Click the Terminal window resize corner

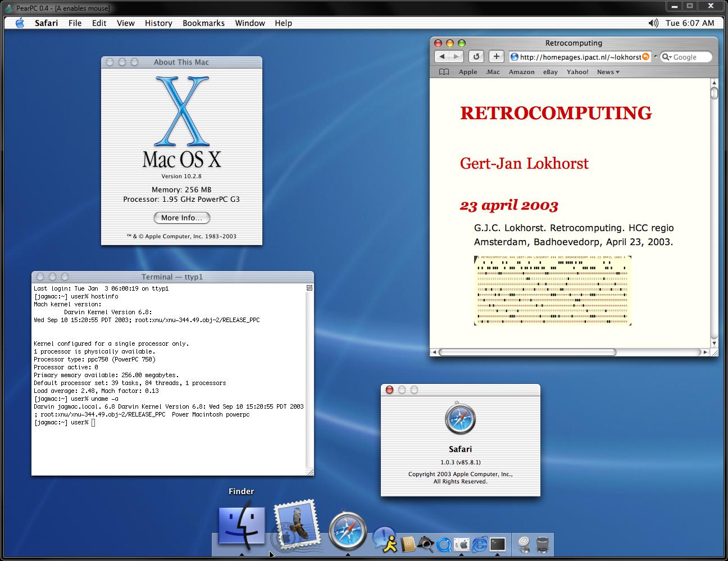coord(310,472)
